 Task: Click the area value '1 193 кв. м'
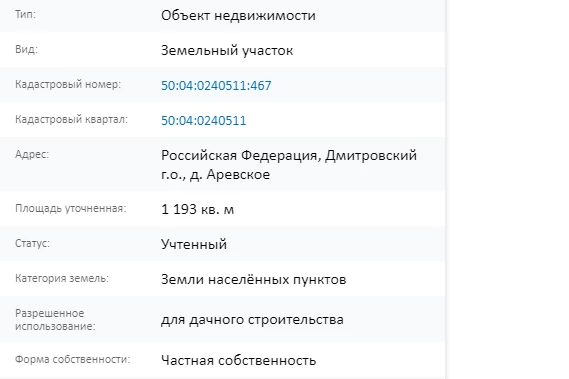click(x=197, y=209)
